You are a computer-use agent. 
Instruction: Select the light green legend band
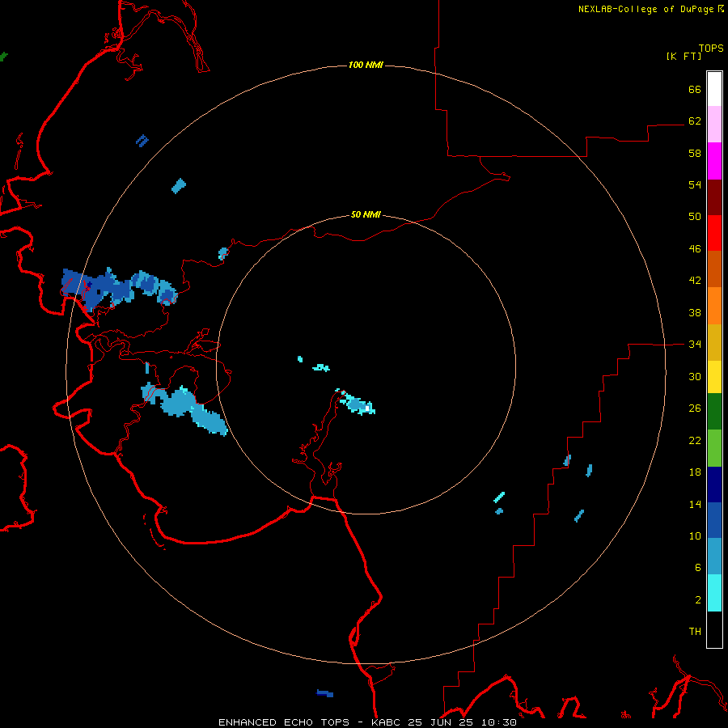coord(714,448)
